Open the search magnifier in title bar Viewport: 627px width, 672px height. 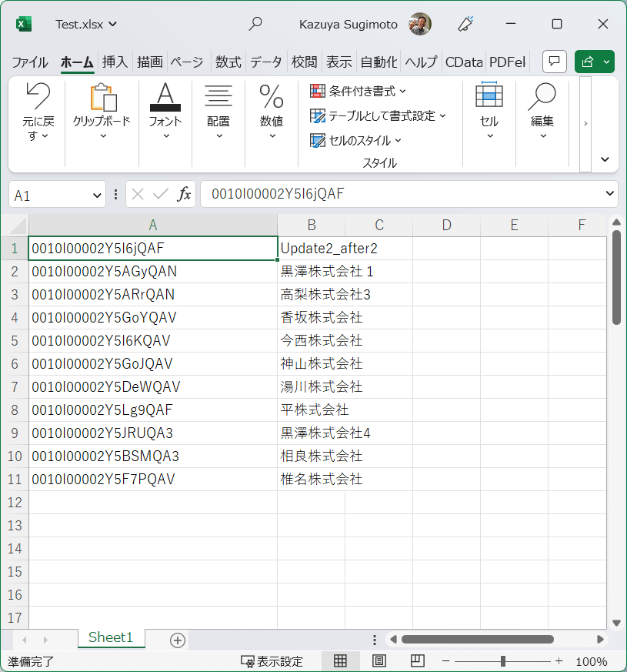coord(255,24)
